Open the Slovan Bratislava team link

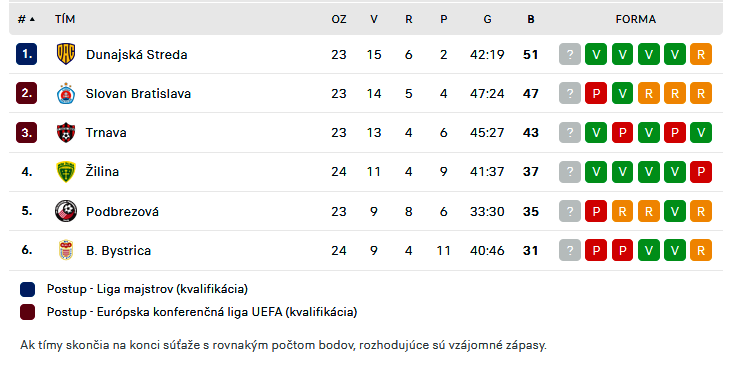tap(138, 94)
